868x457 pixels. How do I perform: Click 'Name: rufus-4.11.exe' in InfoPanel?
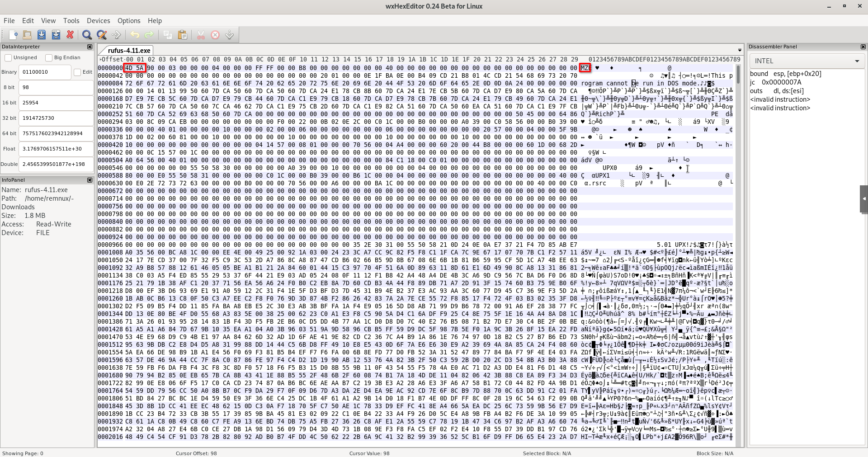[34, 190]
